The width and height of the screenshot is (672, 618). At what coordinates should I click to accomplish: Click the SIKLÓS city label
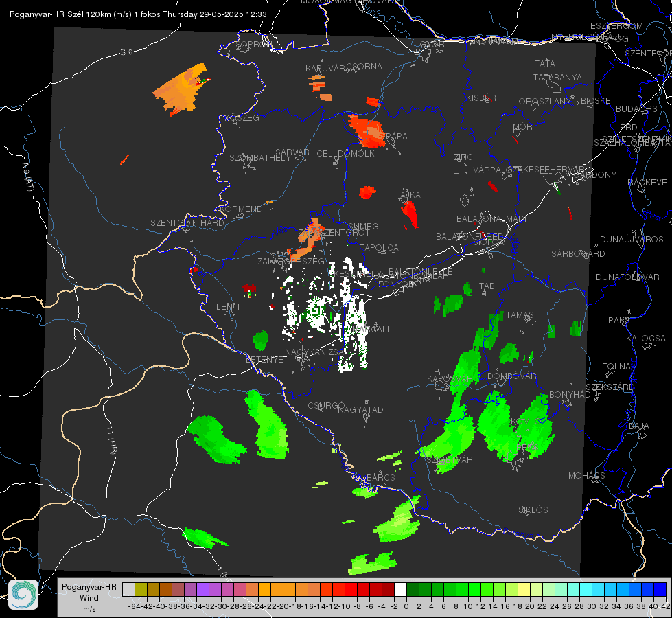(x=533, y=510)
